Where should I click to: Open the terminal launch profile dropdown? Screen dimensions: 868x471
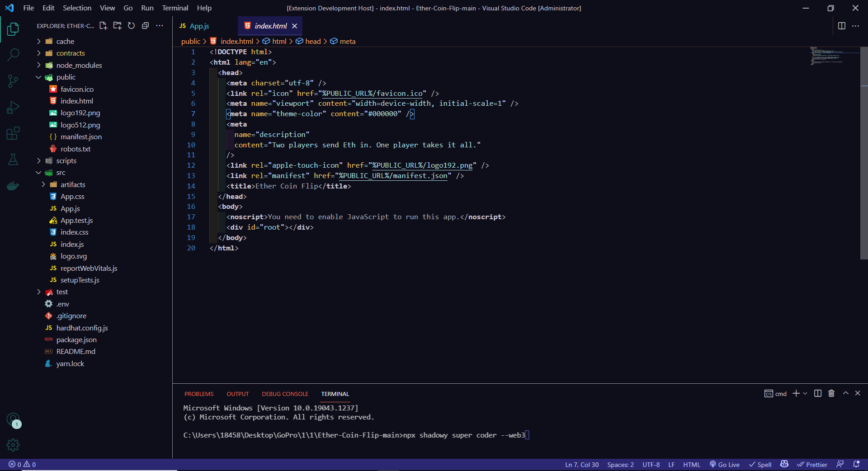click(x=805, y=394)
